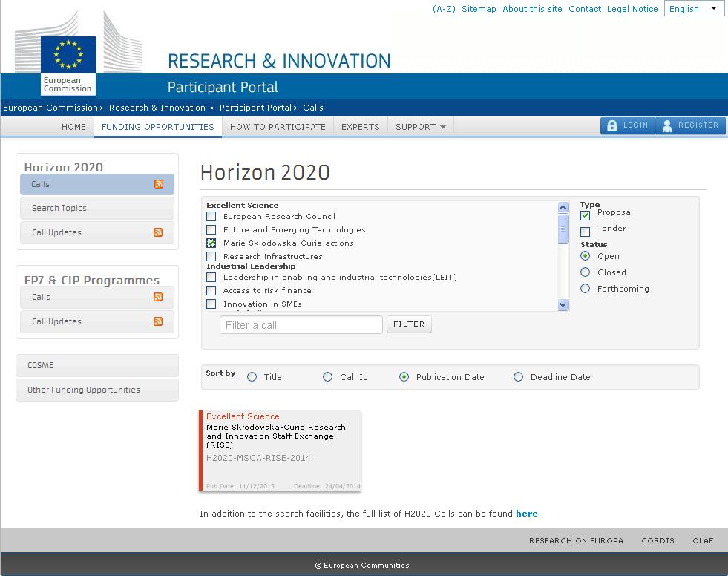Select Open status radio button
Screen dimensions: 728x576
[585, 256]
